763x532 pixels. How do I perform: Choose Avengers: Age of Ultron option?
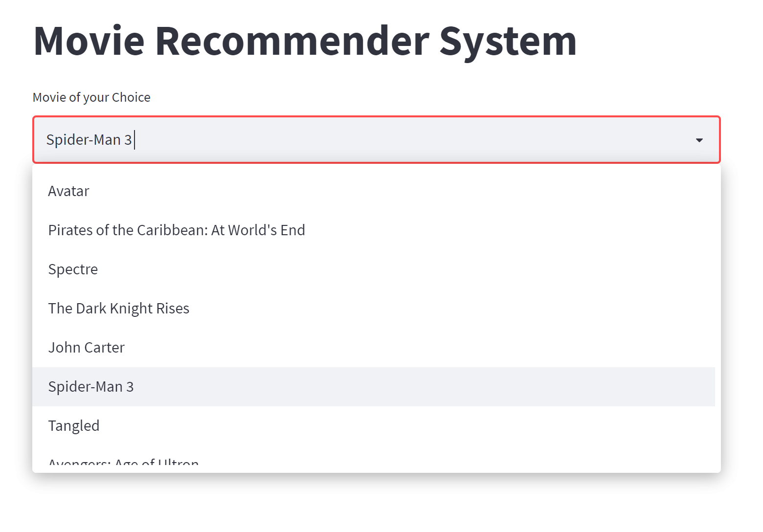[x=123, y=462]
